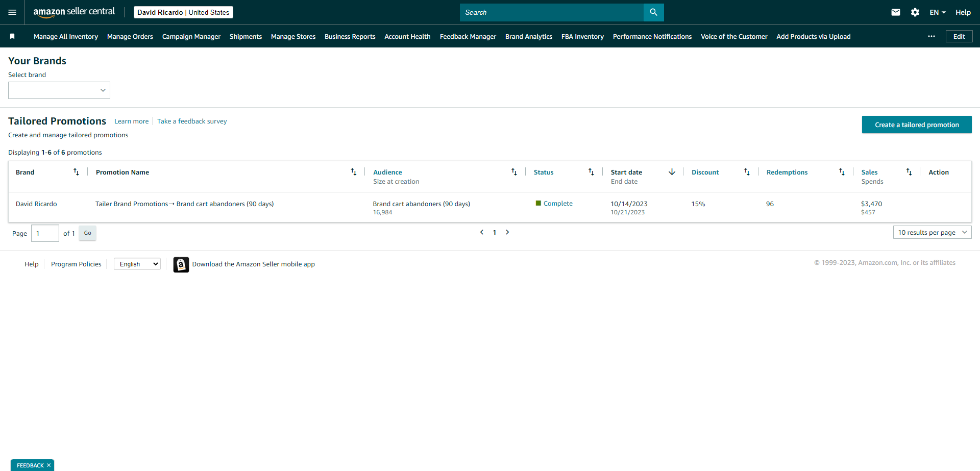This screenshot has height=471, width=980.
Task: Switch the David Ricardo account and marketplace
Action: tap(183, 12)
